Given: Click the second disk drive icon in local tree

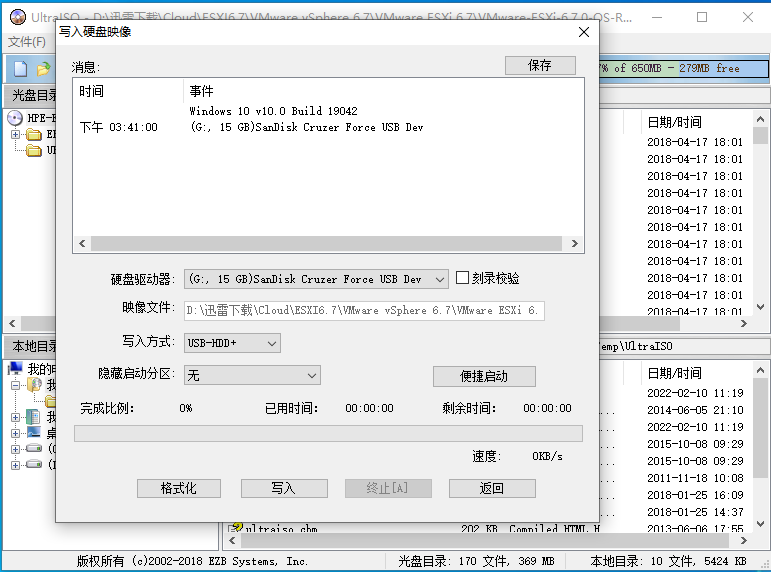Looking at the screenshot, I should [34, 464].
